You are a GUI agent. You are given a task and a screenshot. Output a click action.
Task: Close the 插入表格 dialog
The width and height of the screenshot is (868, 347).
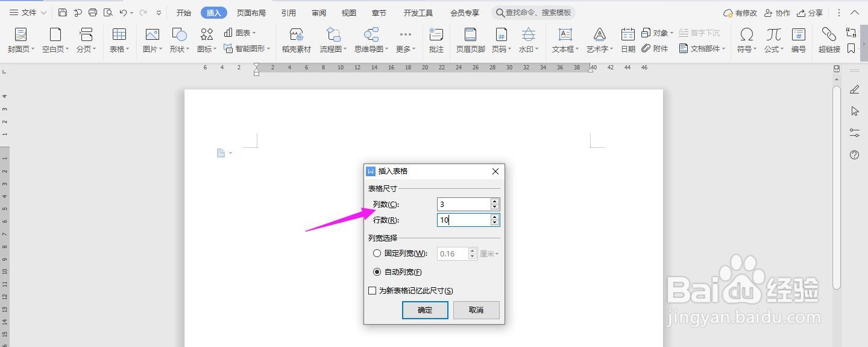(495, 171)
